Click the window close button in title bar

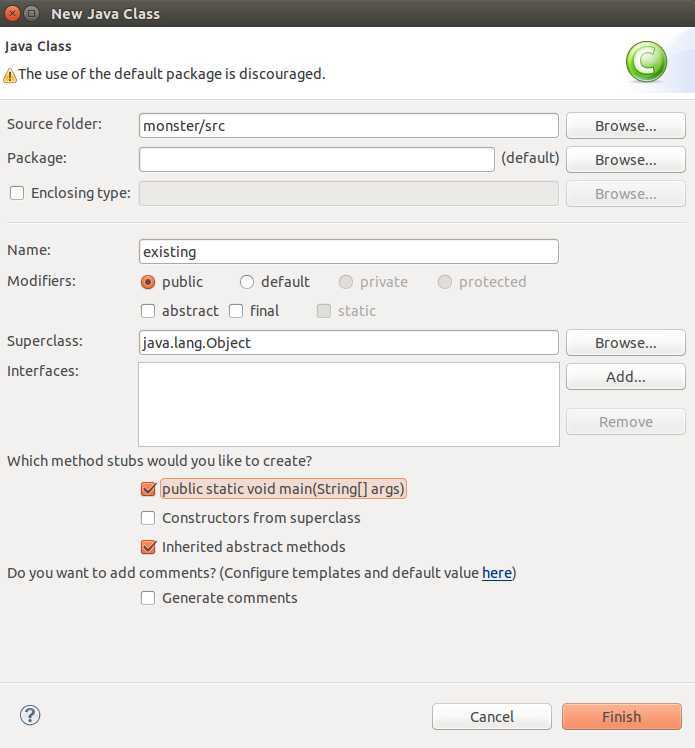[11, 14]
